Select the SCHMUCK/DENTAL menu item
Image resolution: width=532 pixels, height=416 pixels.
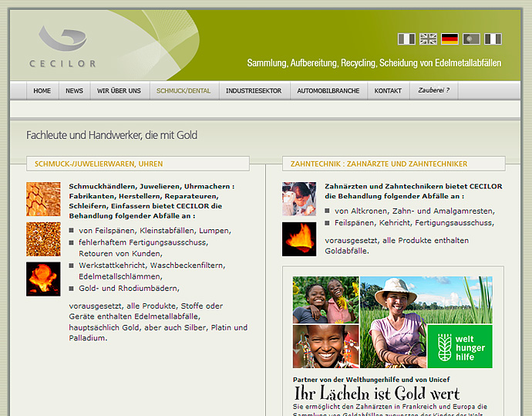pos(184,90)
